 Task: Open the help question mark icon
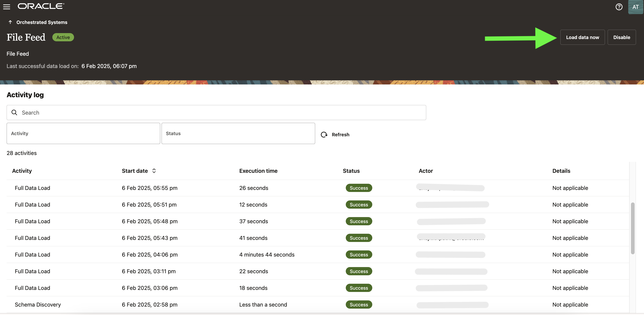pos(619,7)
